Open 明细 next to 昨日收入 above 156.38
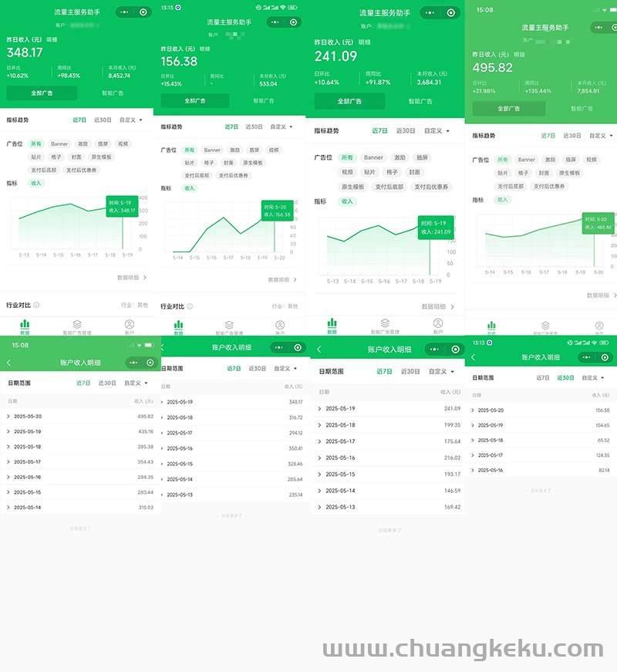617x672 pixels. (x=204, y=49)
